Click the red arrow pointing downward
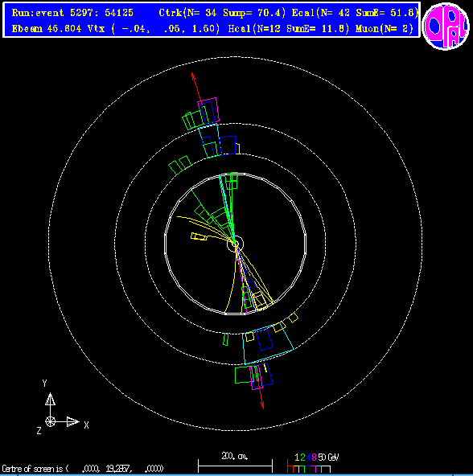 (x=261, y=394)
